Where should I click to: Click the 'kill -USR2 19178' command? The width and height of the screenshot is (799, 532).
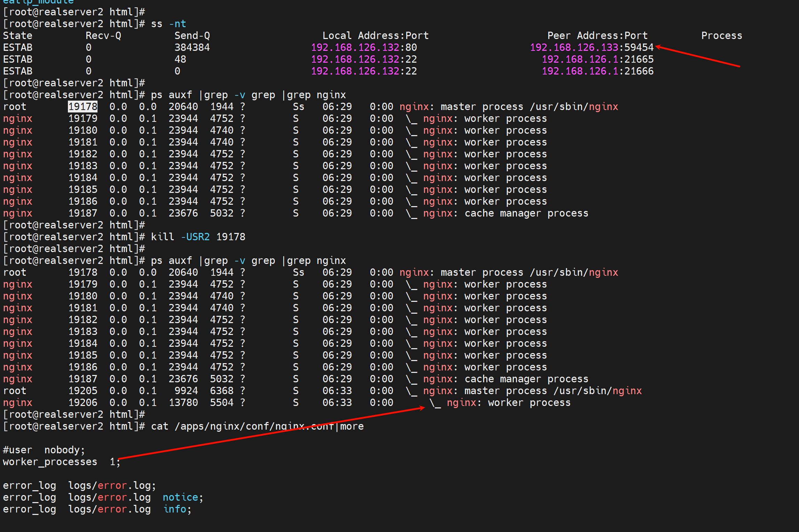pyautogui.click(x=198, y=237)
